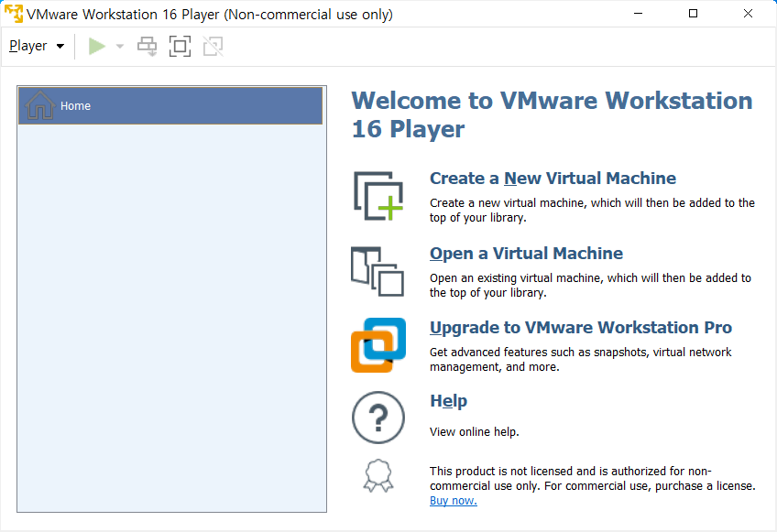Click the 'Welcome to VMware Workstation 16 Player' title

(552, 115)
